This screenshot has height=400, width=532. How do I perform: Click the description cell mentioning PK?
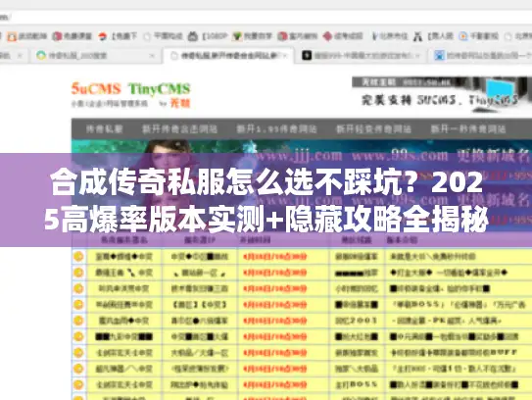point(459,321)
